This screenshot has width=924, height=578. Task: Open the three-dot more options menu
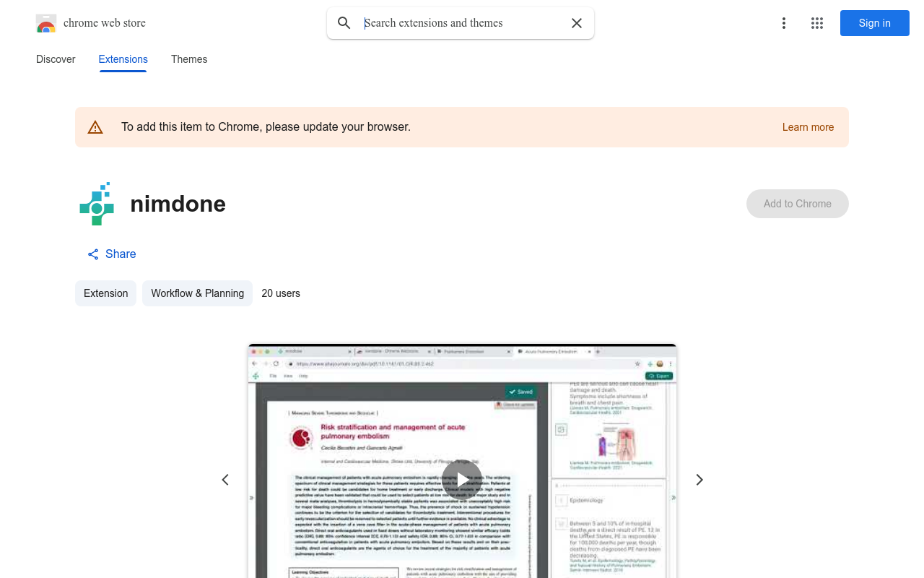pos(784,23)
